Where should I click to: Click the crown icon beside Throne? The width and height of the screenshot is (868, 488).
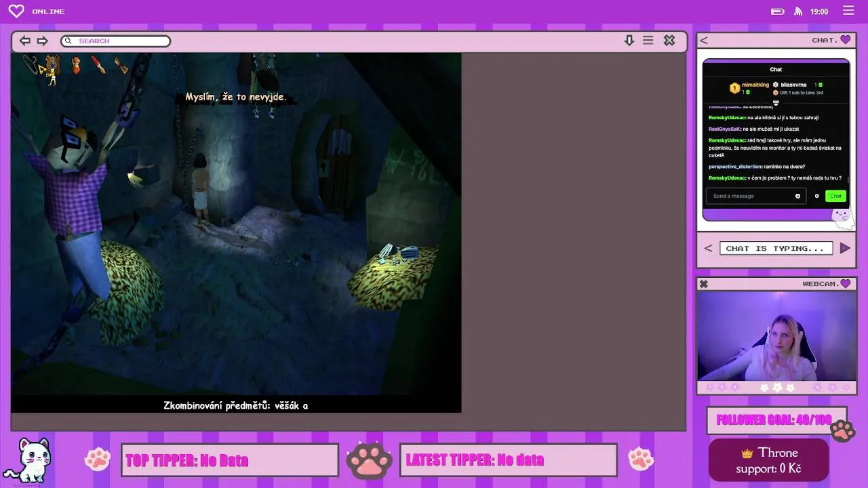point(747,453)
